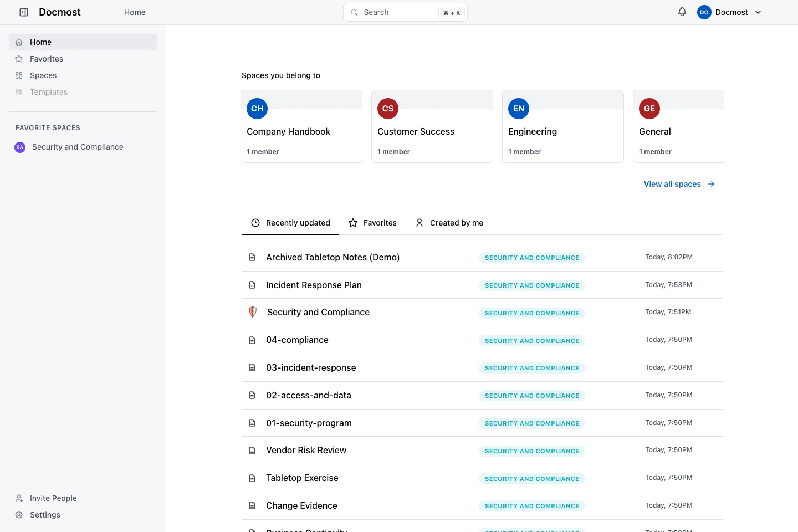The image size is (798, 532).
Task: Open the Incident Response Plan page
Action: coord(314,285)
